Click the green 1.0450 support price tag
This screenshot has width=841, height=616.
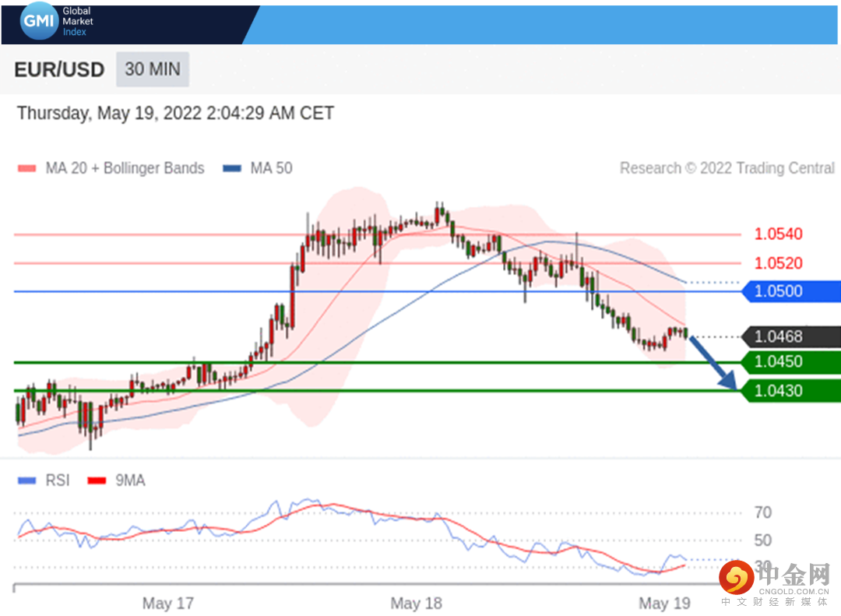point(790,361)
